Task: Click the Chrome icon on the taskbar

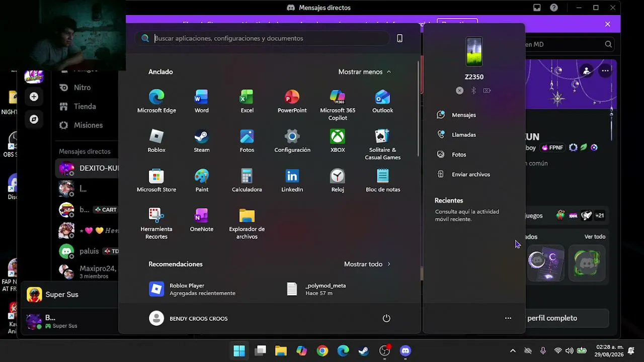Action: 323,351
